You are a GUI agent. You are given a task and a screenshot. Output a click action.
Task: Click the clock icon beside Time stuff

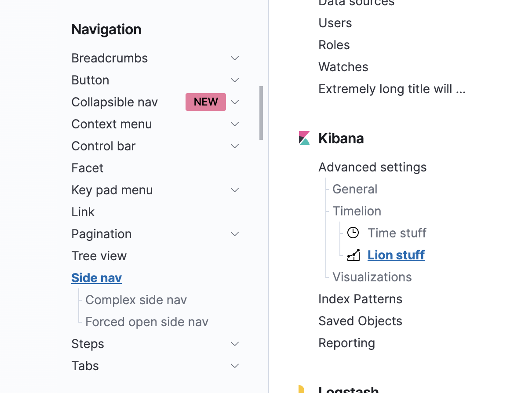353,233
